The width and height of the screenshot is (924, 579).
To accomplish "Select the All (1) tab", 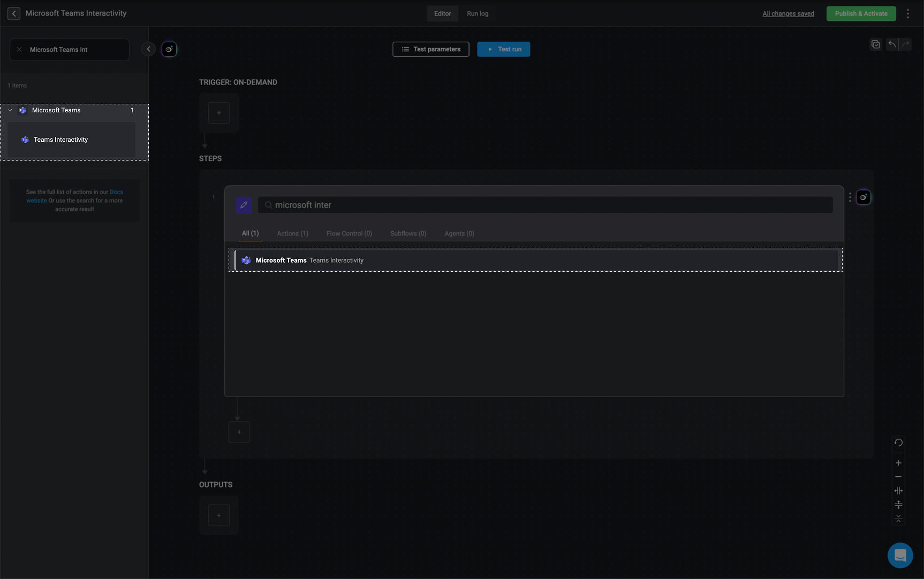I will click(x=250, y=234).
